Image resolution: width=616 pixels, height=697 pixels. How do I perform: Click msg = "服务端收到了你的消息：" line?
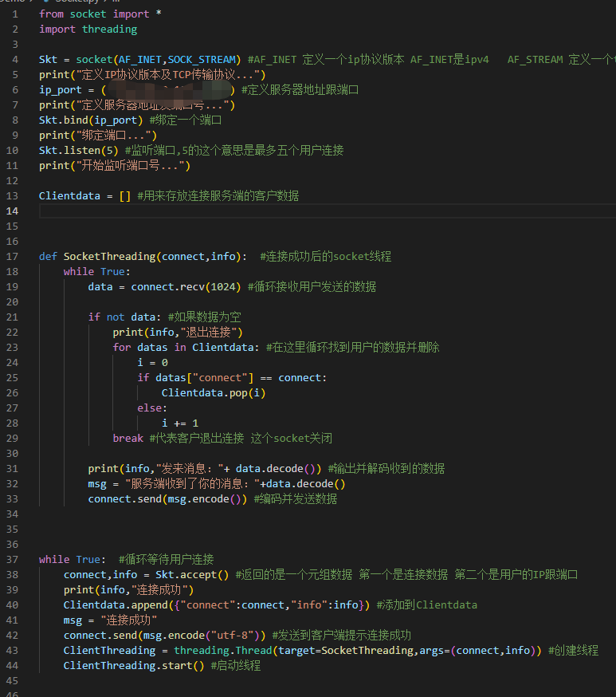217,483
